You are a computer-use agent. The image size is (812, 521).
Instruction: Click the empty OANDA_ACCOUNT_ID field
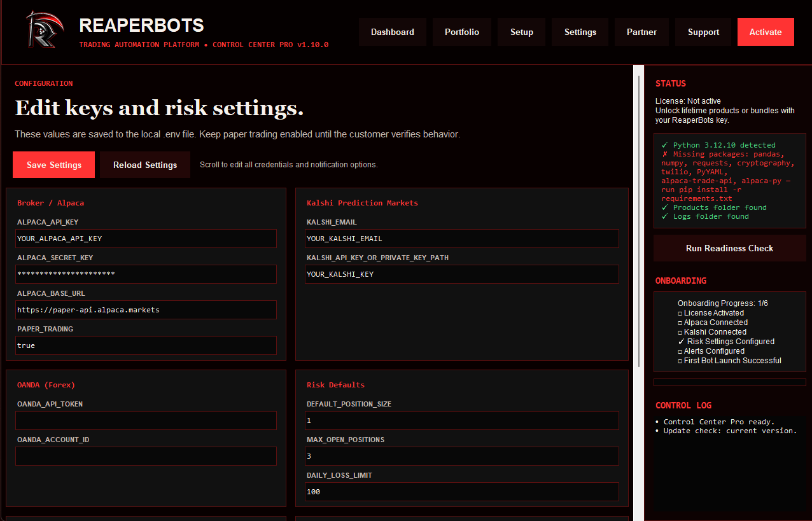tap(146, 456)
